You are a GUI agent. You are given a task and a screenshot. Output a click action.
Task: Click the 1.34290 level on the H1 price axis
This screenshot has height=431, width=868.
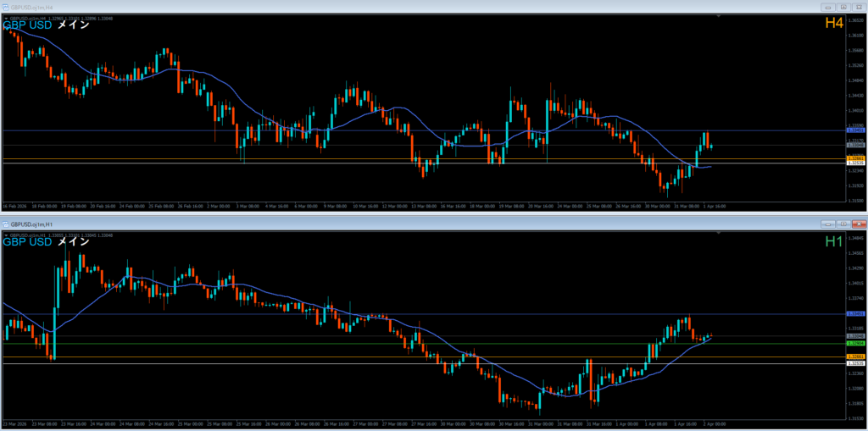pos(856,268)
